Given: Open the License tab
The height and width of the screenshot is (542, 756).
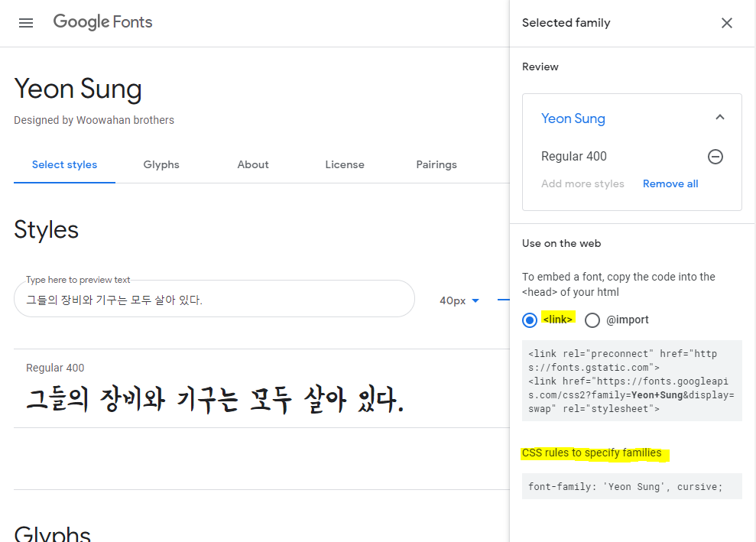Looking at the screenshot, I should 345,165.
